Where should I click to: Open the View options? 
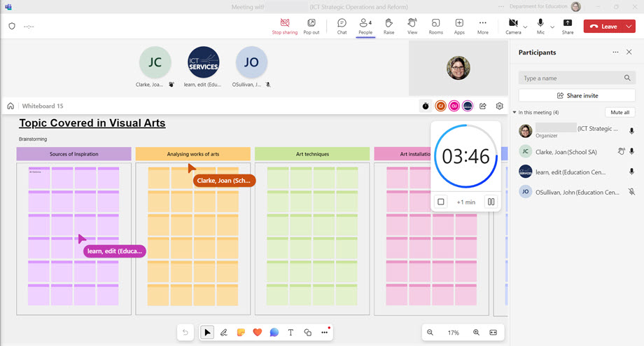tap(412, 27)
